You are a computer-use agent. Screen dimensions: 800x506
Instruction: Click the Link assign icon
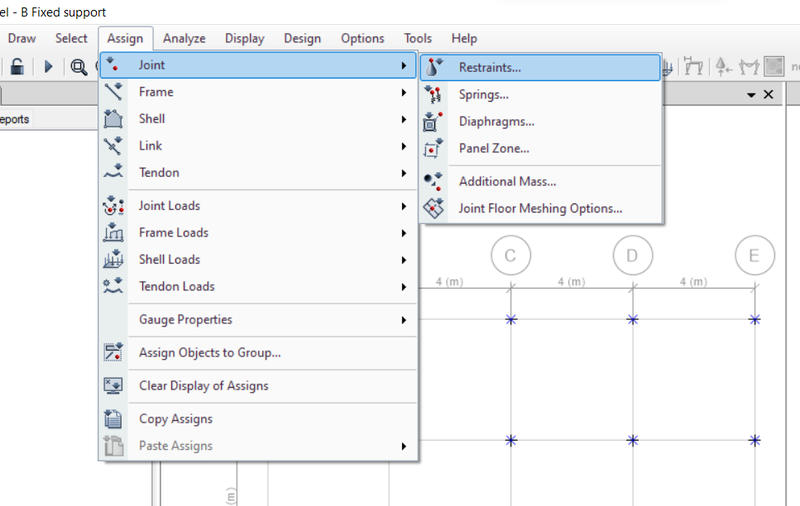click(x=113, y=146)
